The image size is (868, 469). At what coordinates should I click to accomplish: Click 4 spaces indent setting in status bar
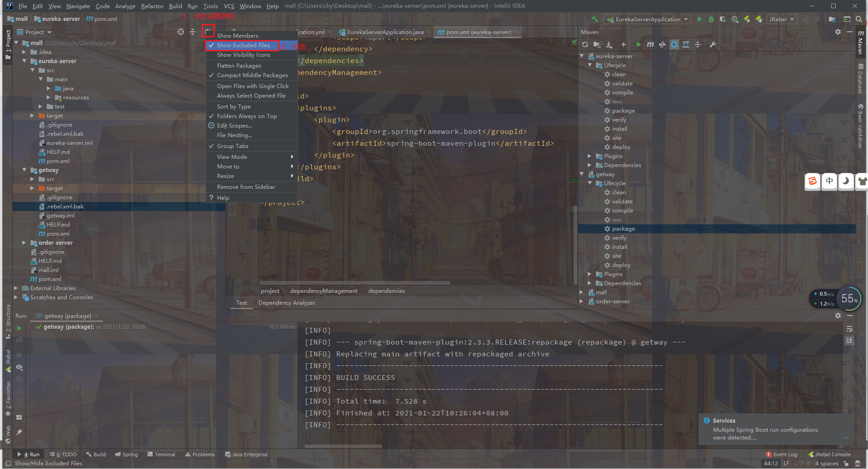click(827, 464)
